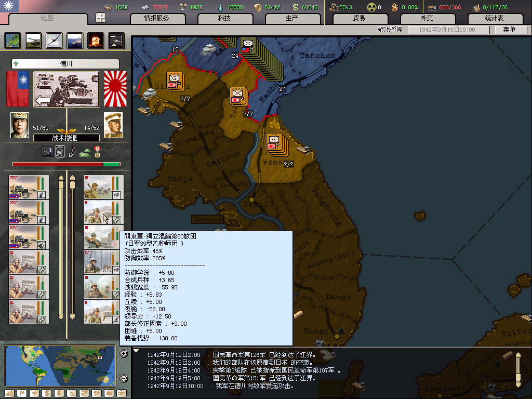Select the Japanese III division card with red dot

pos(102,237)
